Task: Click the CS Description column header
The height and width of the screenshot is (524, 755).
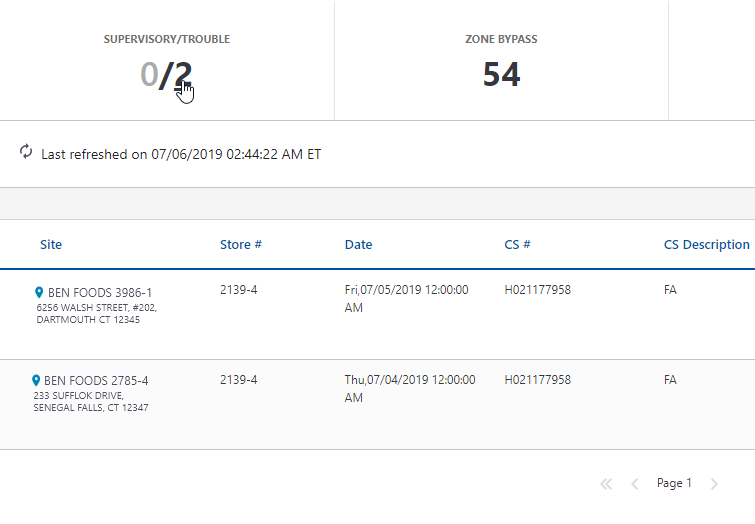Action: tap(706, 245)
